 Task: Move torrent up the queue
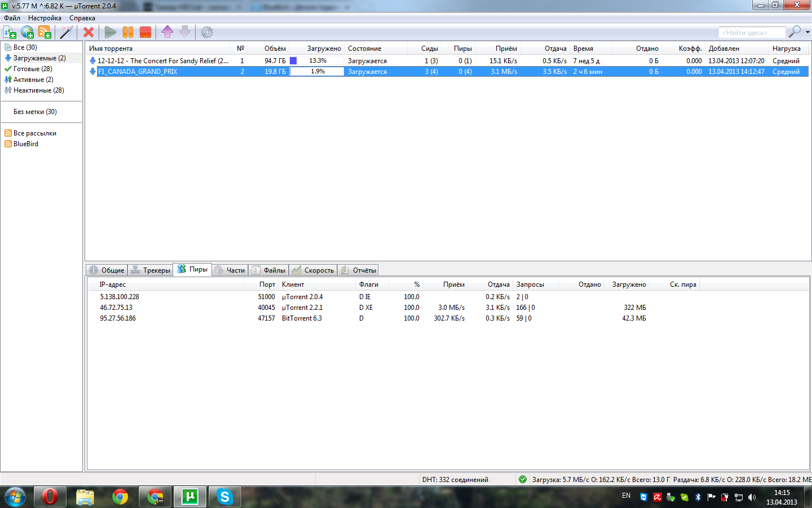point(167,32)
